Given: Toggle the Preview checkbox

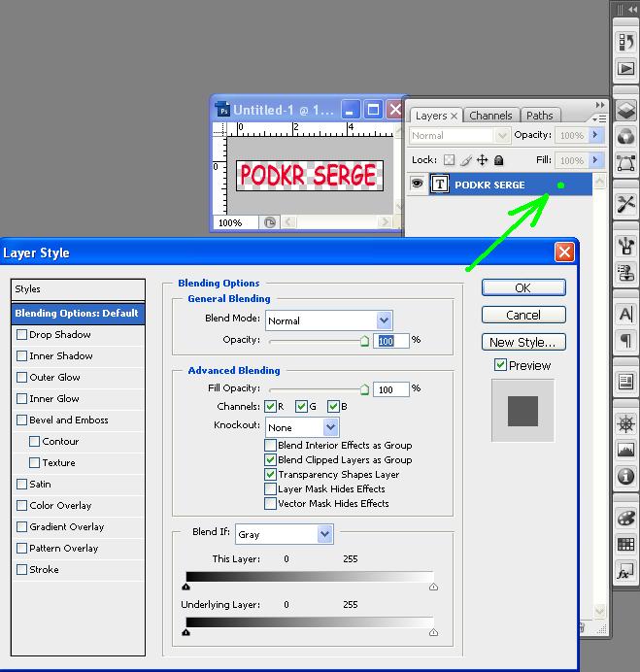Looking at the screenshot, I should [x=500, y=365].
